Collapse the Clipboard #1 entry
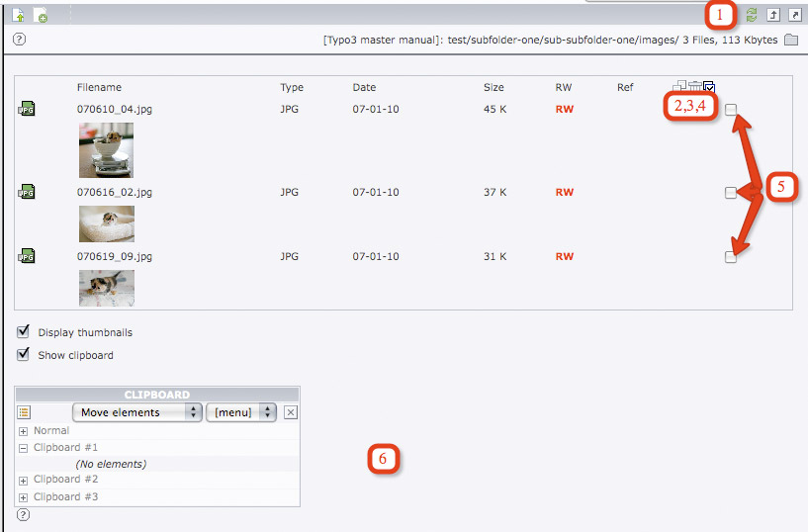Viewport: 808px width, 532px height. coord(23,448)
